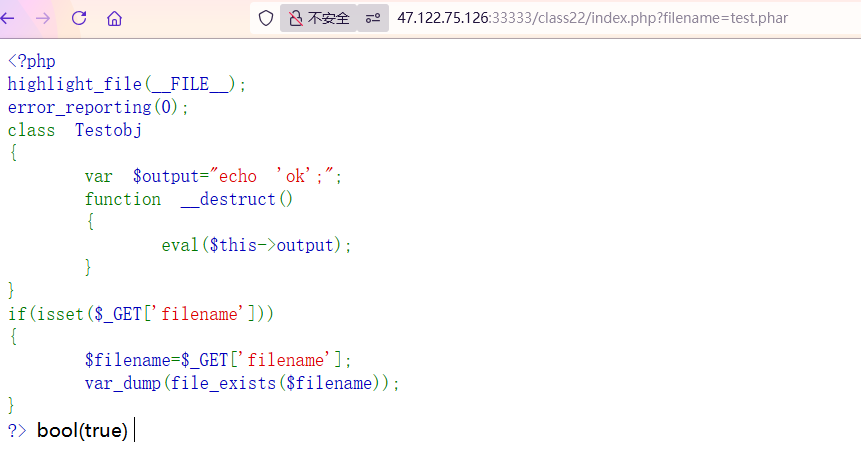The width and height of the screenshot is (861, 476).
Task: Click the opening <?php tag
Action: pyautogui.click(x=31, y=61)
